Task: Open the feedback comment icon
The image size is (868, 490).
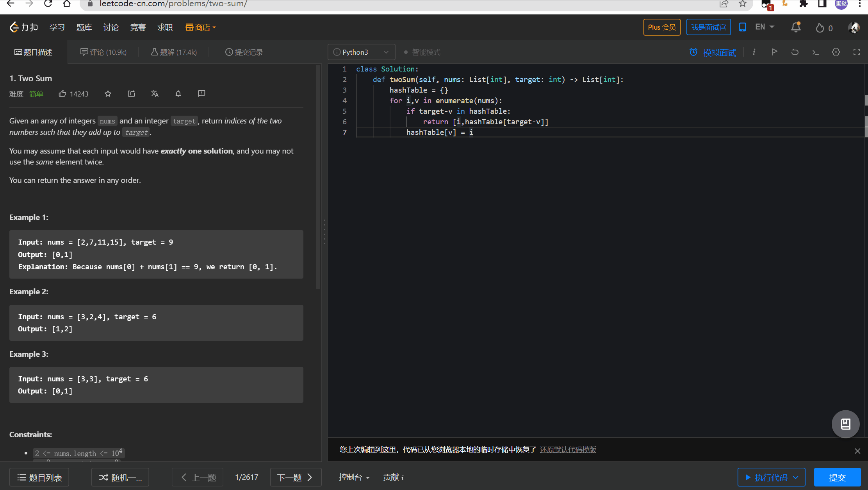Action: click(201, 94)
